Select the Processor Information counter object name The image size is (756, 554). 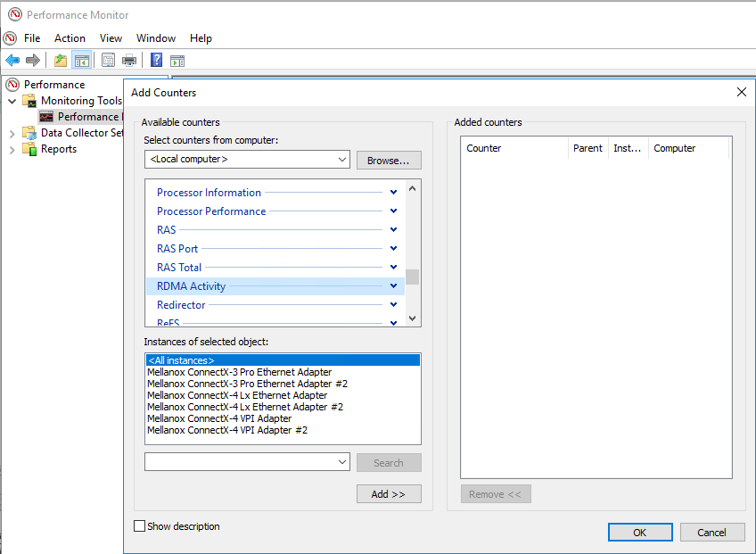coord(209,193)
